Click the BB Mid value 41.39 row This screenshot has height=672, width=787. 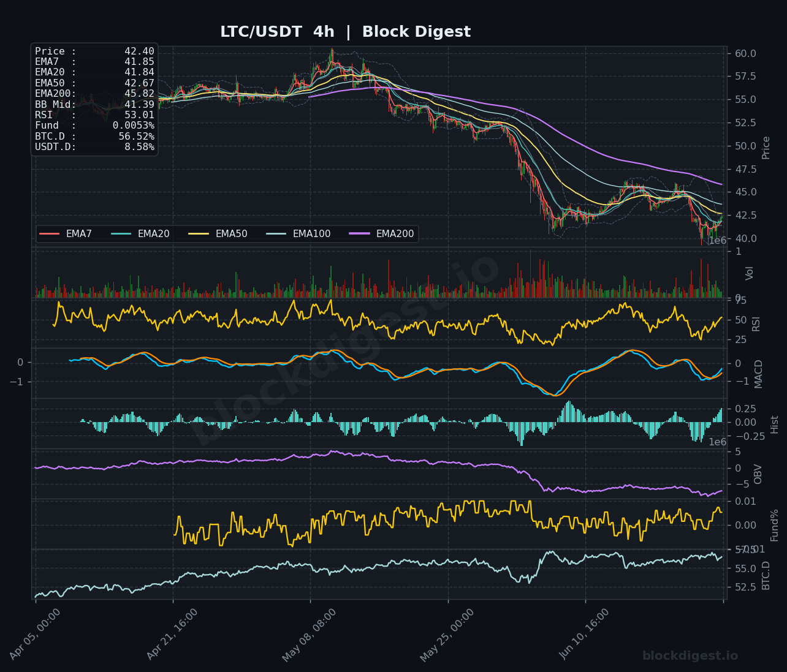pos(94,105)
